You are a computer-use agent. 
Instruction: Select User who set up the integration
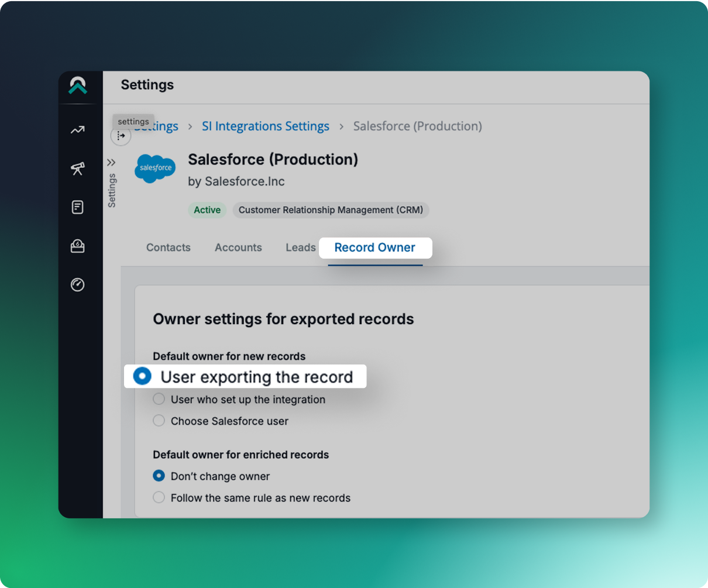tap(159, 399)
